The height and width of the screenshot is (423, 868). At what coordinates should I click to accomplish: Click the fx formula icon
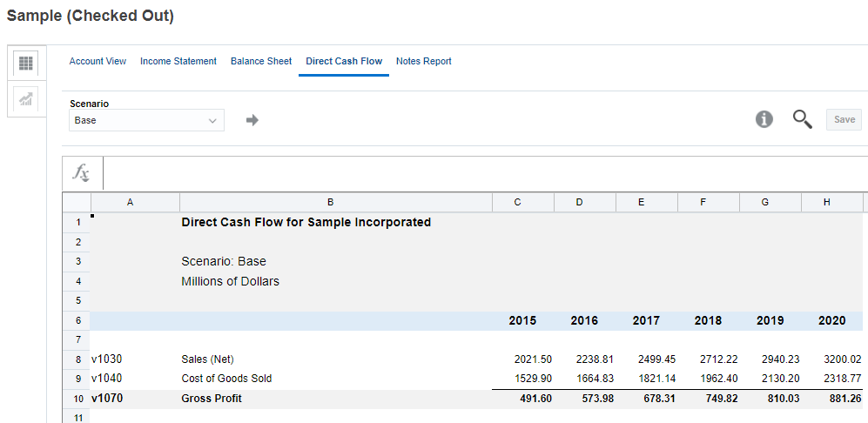[83, 173]
